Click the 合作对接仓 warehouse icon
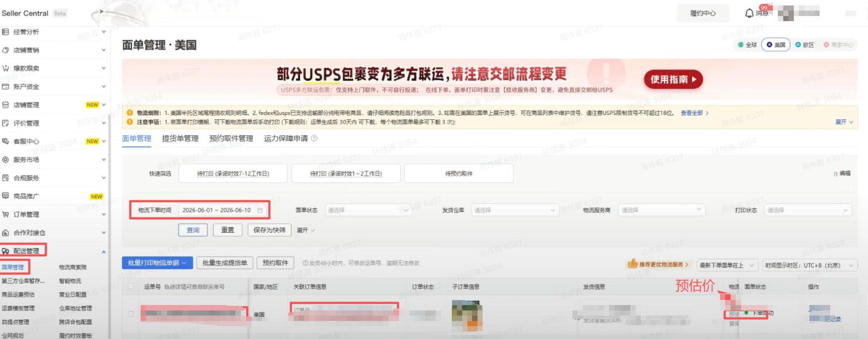This screenshot has height=339, width=868. coord(5,233)
